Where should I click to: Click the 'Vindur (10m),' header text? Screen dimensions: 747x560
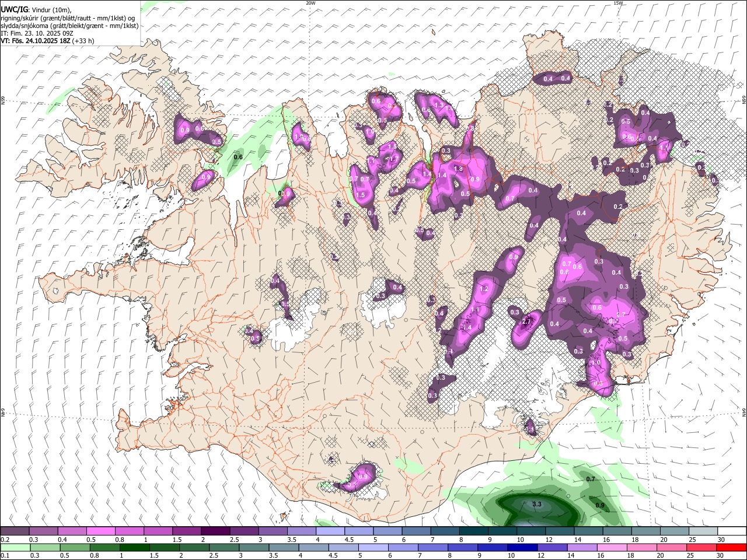[51, 10]
